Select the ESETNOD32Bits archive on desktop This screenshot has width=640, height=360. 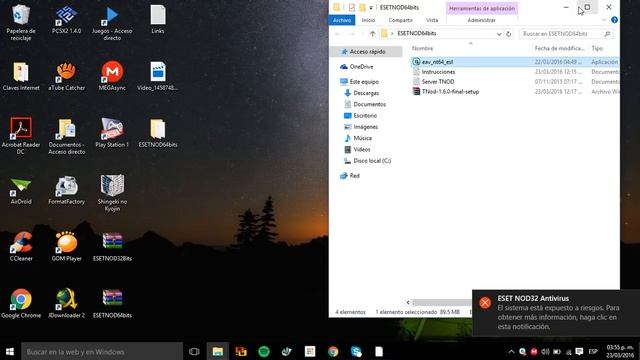(x=112, y=247)
